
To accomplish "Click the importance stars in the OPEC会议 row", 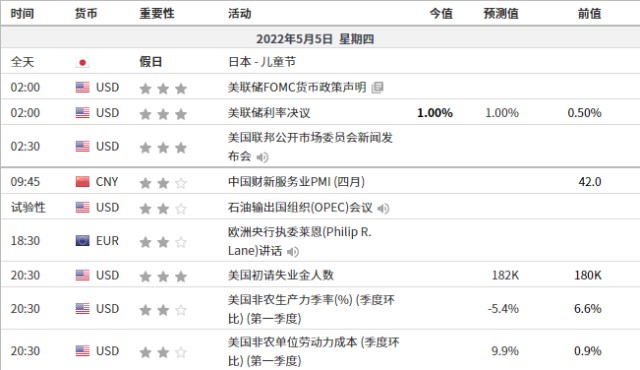I will (x=163, y=208).
